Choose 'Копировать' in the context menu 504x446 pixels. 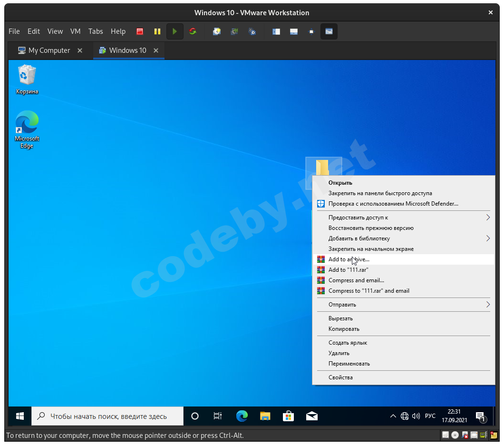(404, 329)
